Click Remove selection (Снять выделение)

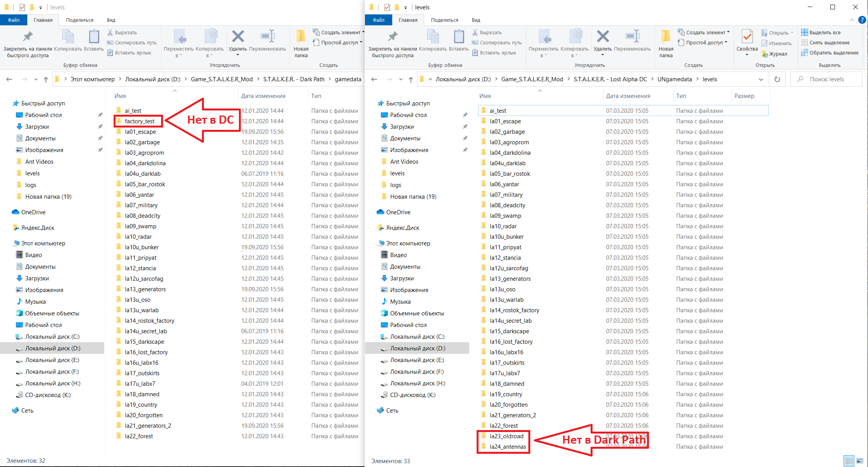tap(826, 43)
